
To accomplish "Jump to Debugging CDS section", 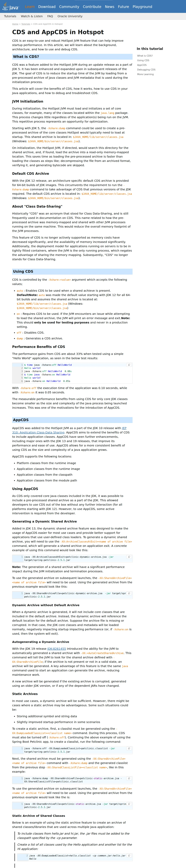I will pos(146,70).
